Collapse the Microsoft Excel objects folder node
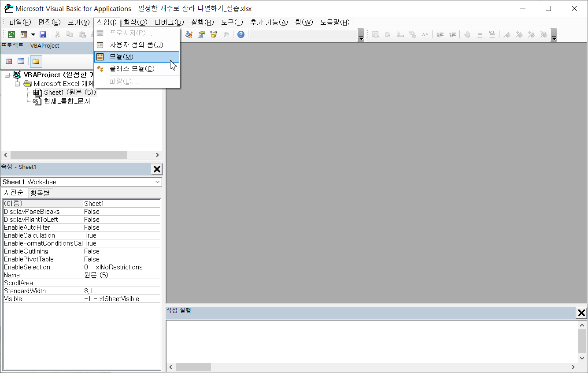Viewport: 588px width, 373px height. (17, 84)
